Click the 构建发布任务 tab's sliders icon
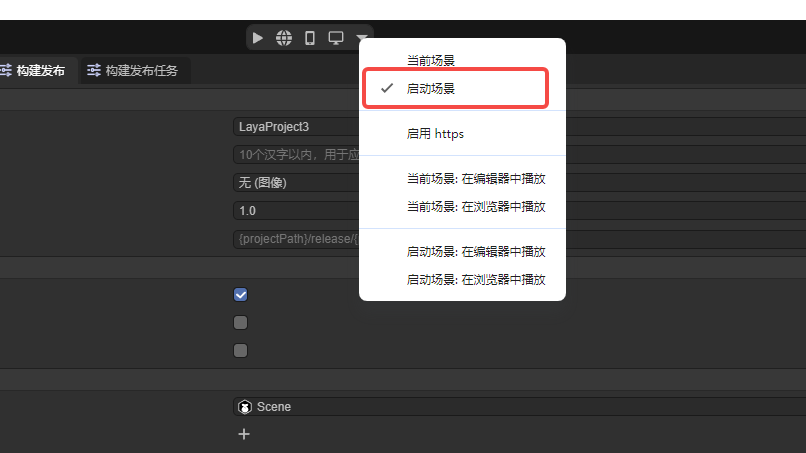This screenshot has width=806, height=453. (x=94, y=71)
